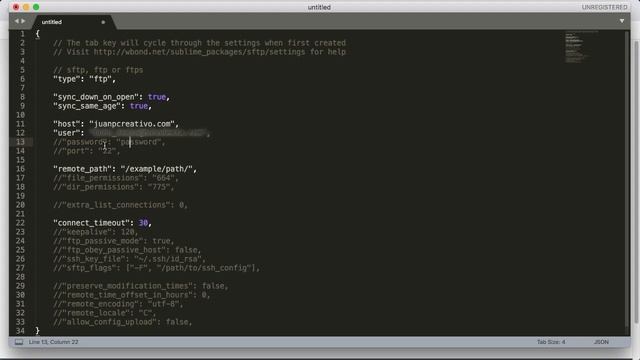Click the extra_list_connections comment line
The height and width of the screenshot is (360, 640).
(120, 205)
